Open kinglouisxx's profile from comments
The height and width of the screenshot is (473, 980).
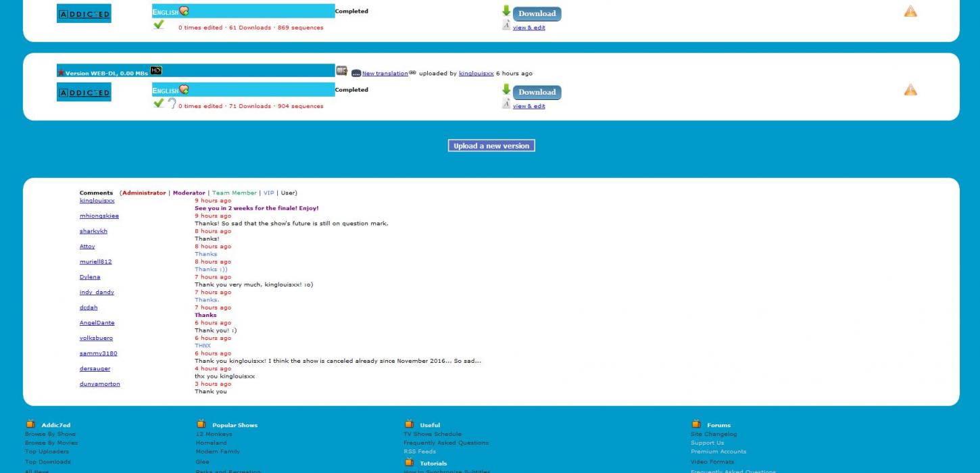(475, 73)
